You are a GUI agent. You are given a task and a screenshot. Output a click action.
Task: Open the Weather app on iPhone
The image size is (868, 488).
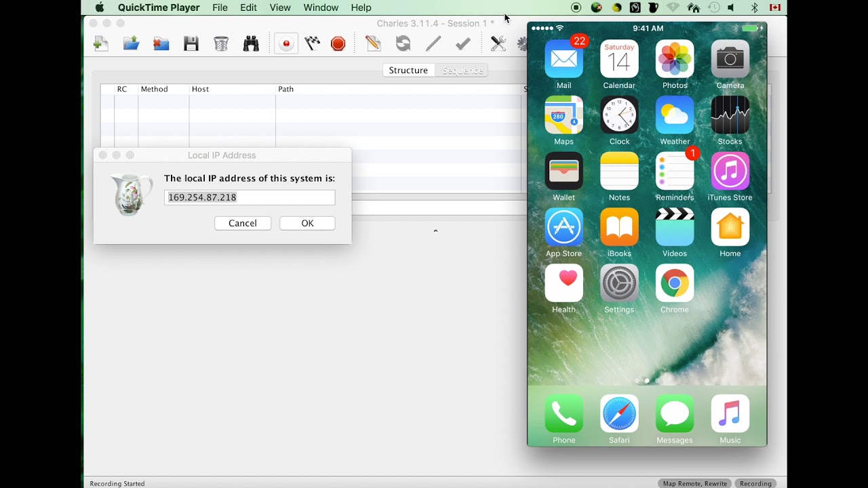[675, 115]
